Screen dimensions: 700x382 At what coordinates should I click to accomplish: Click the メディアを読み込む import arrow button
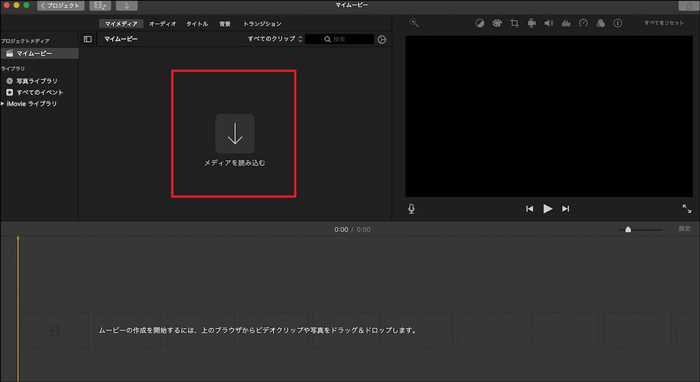pos(235,133)
